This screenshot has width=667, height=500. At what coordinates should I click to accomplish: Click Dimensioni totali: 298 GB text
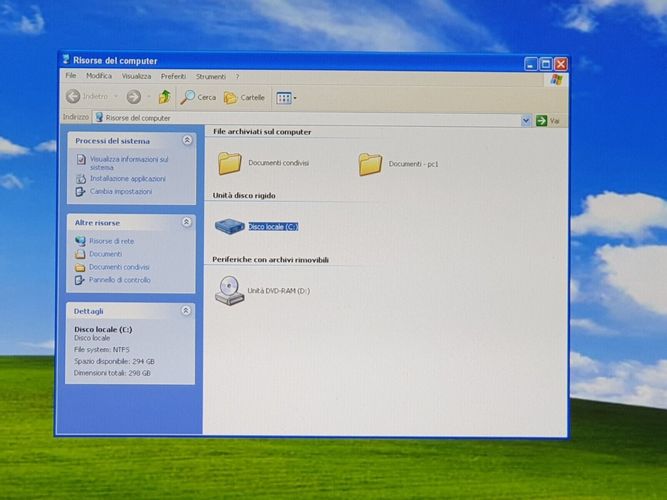click(x=112, y=373)
